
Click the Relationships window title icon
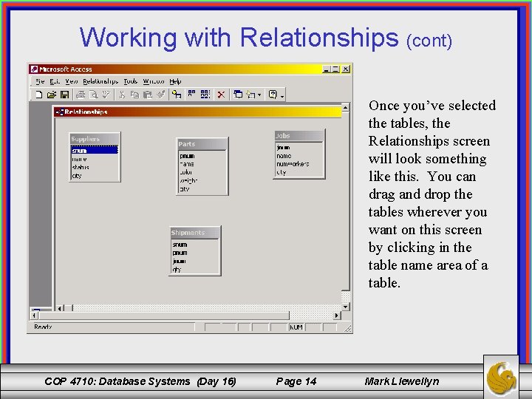click(x=60, y=112)
